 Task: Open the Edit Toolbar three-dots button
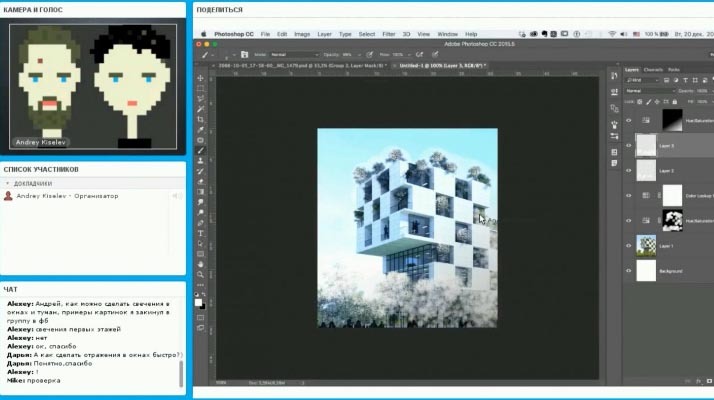tap(200, 285)
